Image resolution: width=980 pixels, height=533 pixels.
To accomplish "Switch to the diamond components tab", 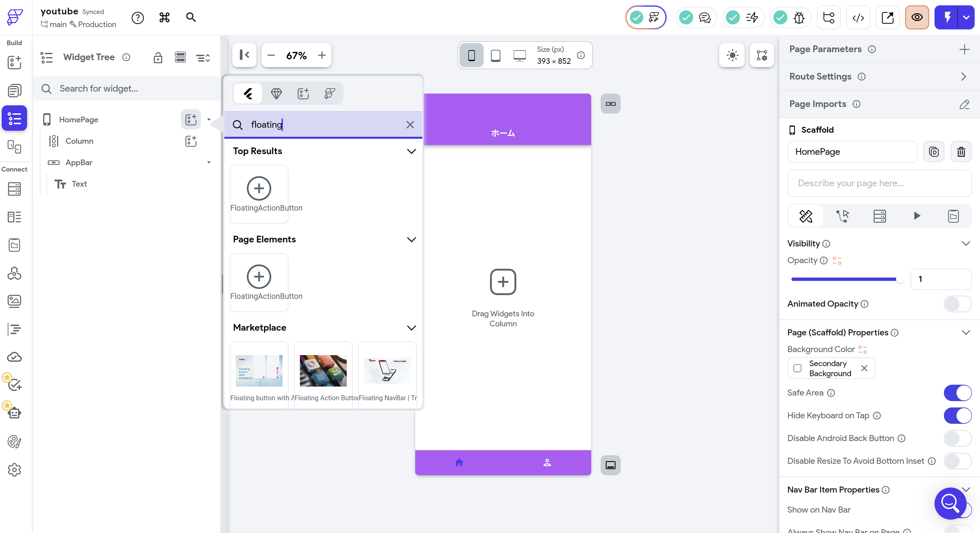I will [276, 93].
